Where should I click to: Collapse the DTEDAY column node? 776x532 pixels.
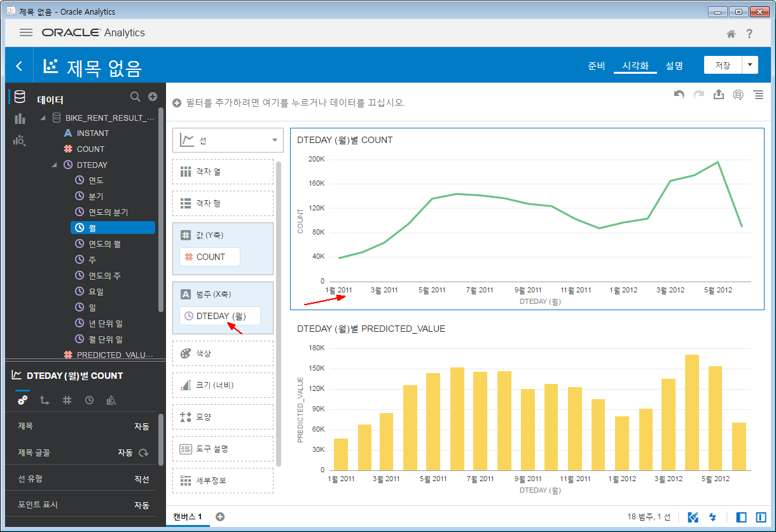click(x=54, y=165)
